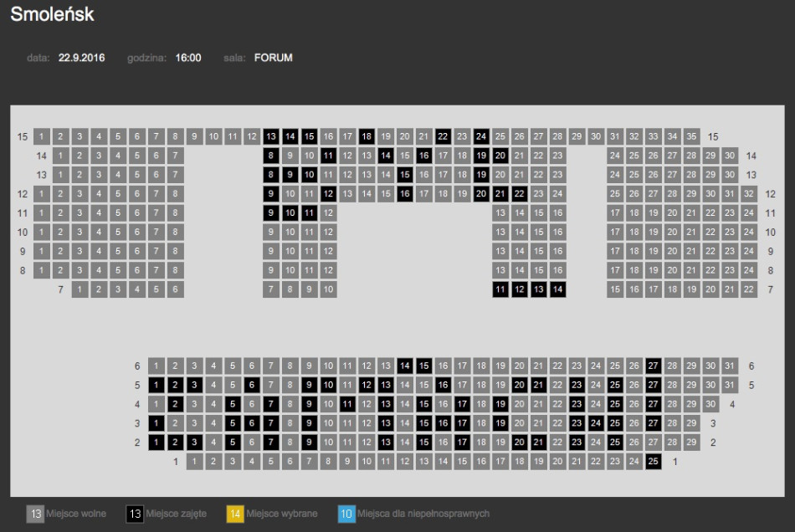Select seat 24 in row 8
The width and height of the screenshot is (795, 532).
pyautogui.click(x=749, y=270)
